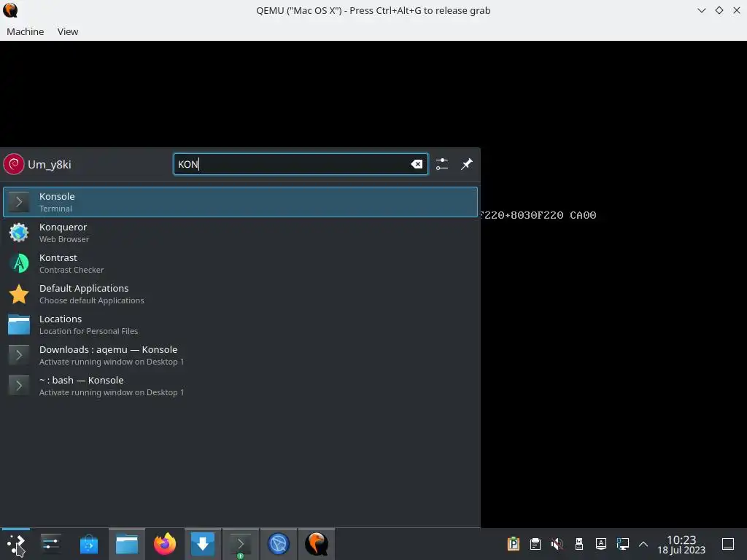Open the View menu
747x560 pixels.
68,31
